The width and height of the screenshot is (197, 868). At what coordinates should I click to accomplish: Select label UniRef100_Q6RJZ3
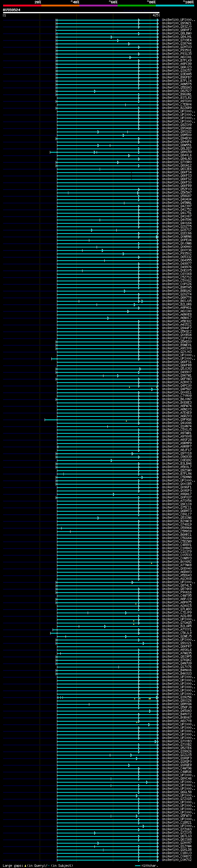pos(177,67)
